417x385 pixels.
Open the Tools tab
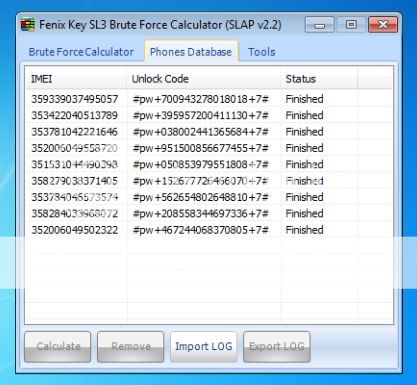[x=262, y=52]
